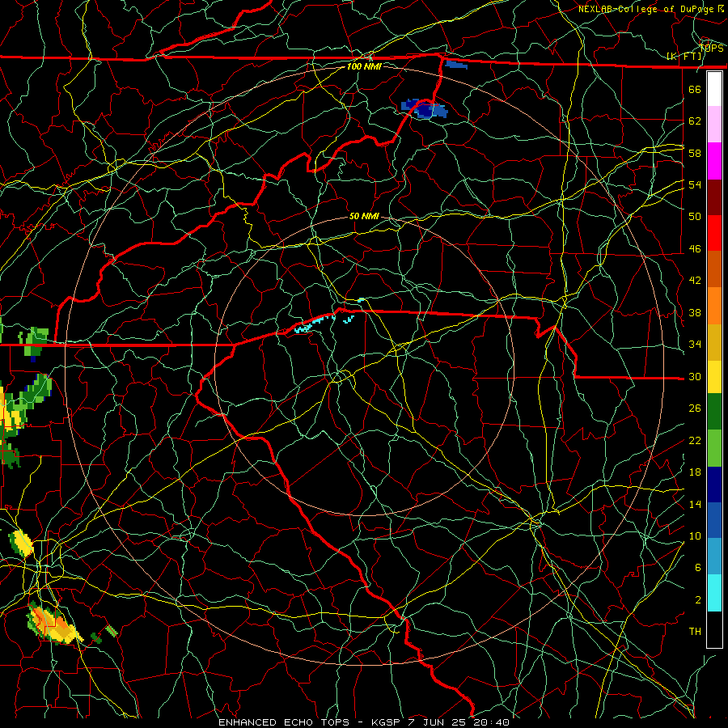Click the 50 NMI range ring label
Viewport: 728px width, 728px height.
(364, 216)
